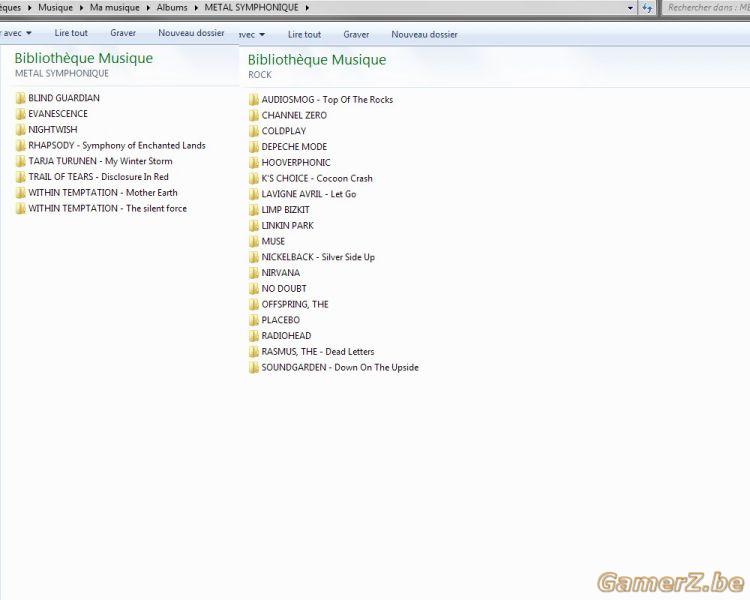
Task: Click Graver in METAL SYMPHONIQUE window
Action: 123,33
